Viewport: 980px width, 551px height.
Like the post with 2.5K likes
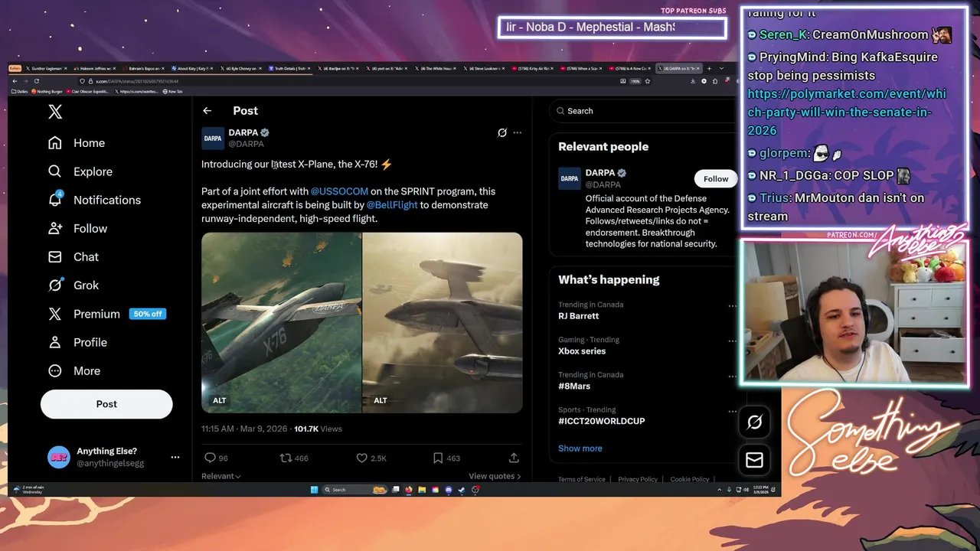click(x=361, y=458)
